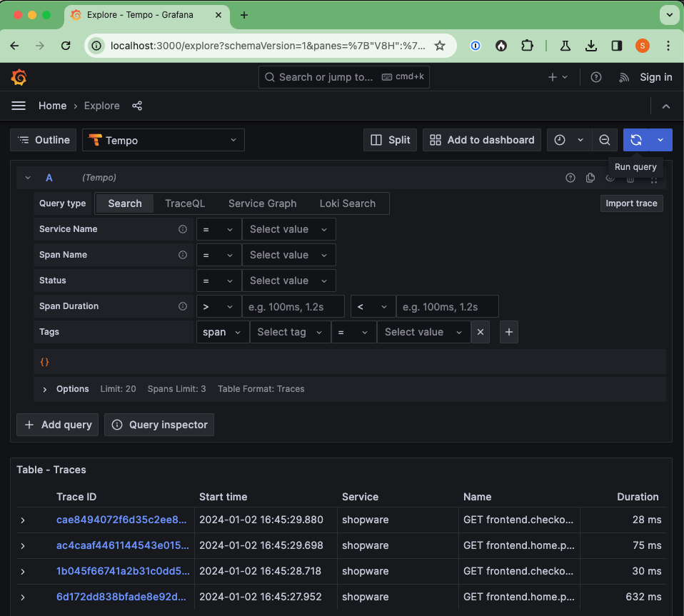Switch to the TraceQL query type
Viewport: 684px width, 616px height.
click(185, 203)
